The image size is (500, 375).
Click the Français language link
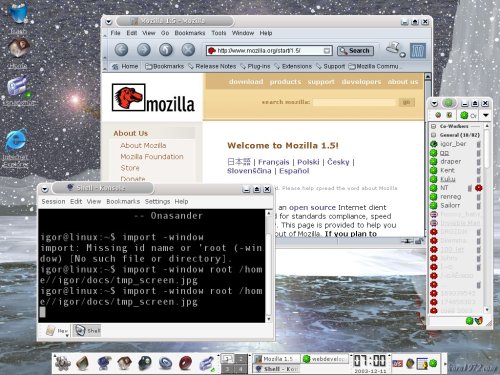pos(274,162)
